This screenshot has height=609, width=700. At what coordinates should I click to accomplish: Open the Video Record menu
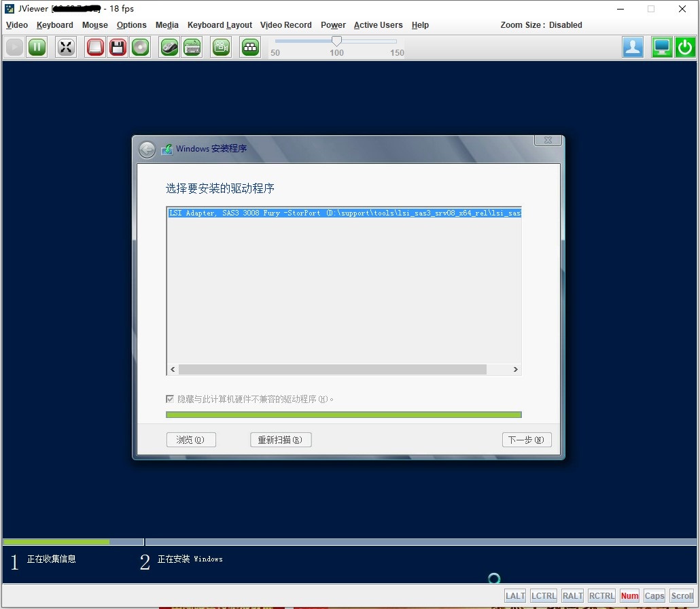pyautogui.click(x=285, y=25)
